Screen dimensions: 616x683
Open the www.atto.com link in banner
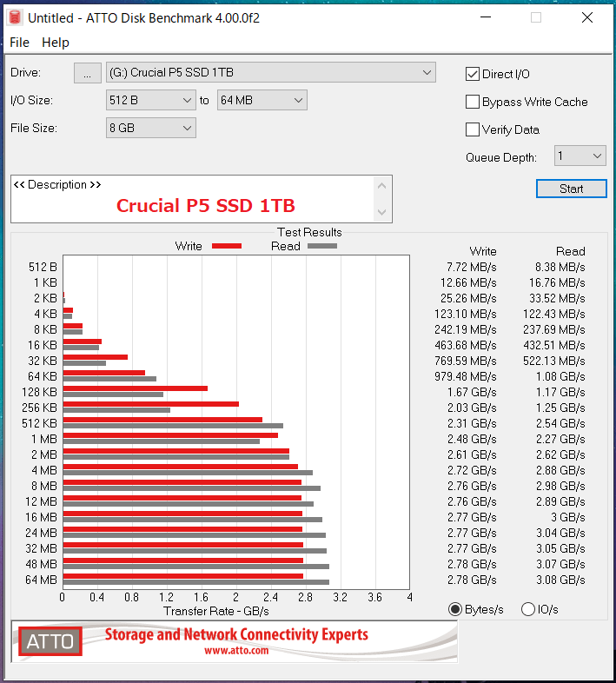pos(236,651)
